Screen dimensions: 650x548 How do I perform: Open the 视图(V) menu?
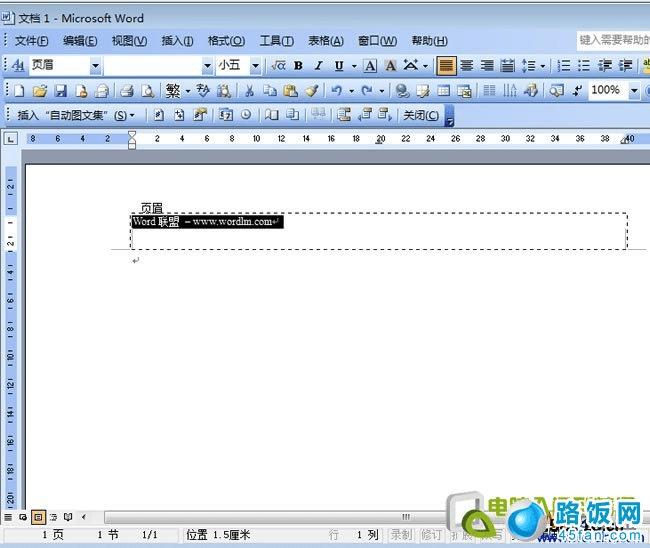(x=129, y=41)
